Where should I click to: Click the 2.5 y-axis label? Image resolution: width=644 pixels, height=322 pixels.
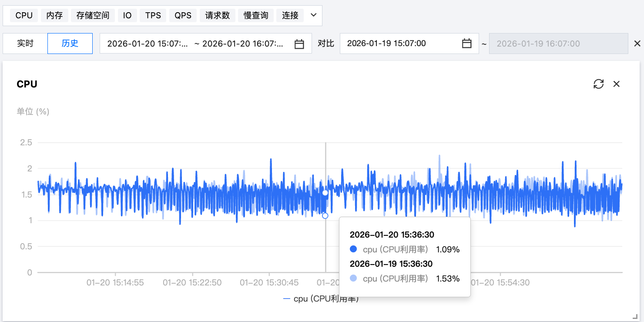(26, 142)
